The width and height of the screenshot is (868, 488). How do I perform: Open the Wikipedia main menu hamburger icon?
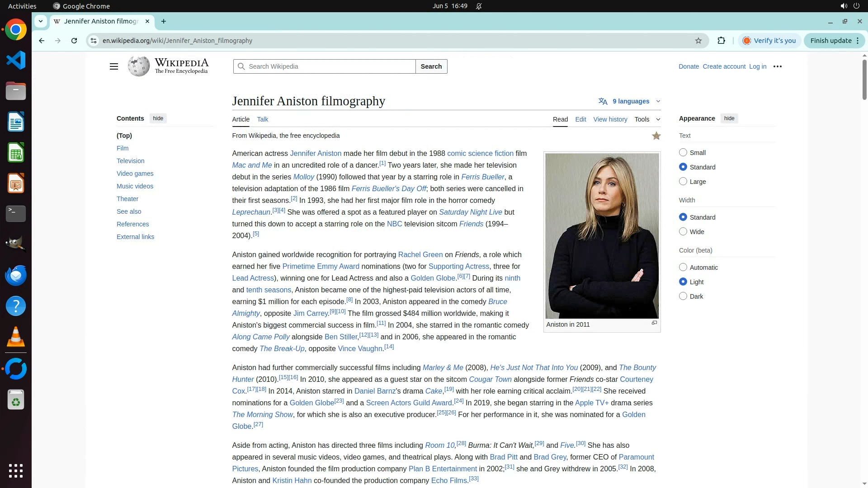[113, 66]
